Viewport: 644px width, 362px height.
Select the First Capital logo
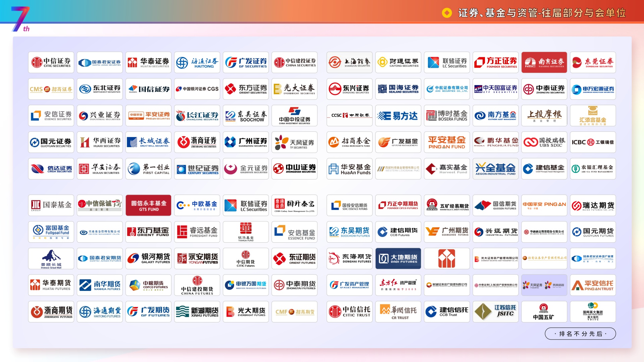coord(149,169)
